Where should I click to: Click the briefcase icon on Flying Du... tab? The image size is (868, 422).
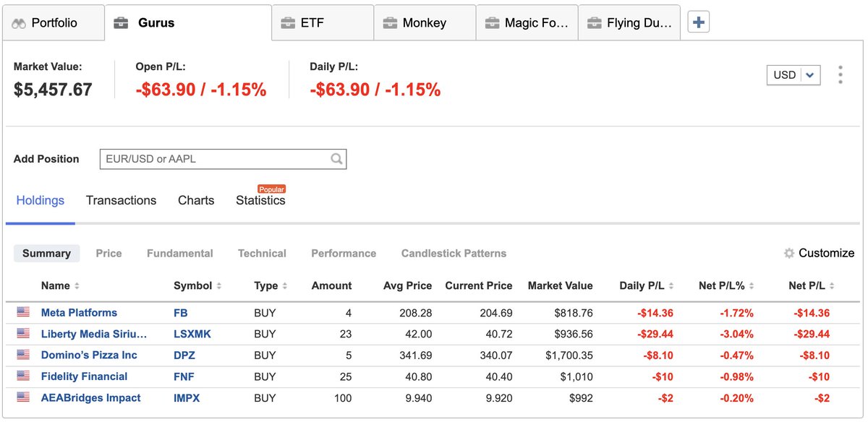click(594, 23)
